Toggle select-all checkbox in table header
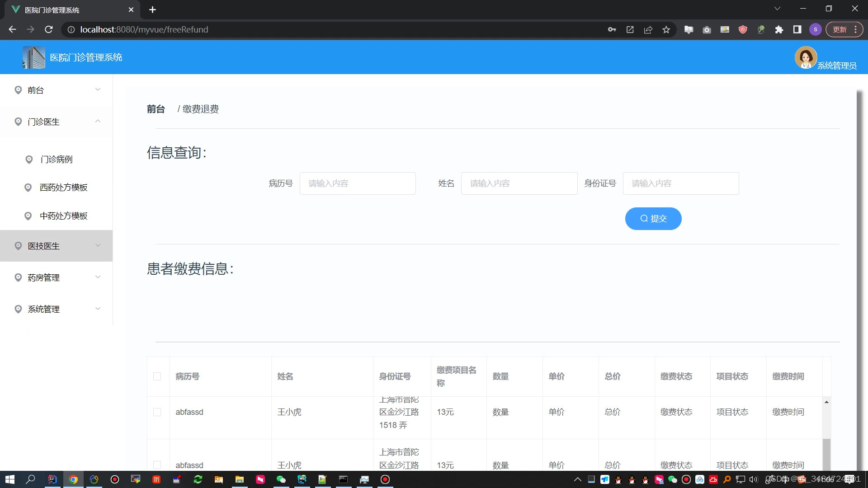 click(157, 376)
